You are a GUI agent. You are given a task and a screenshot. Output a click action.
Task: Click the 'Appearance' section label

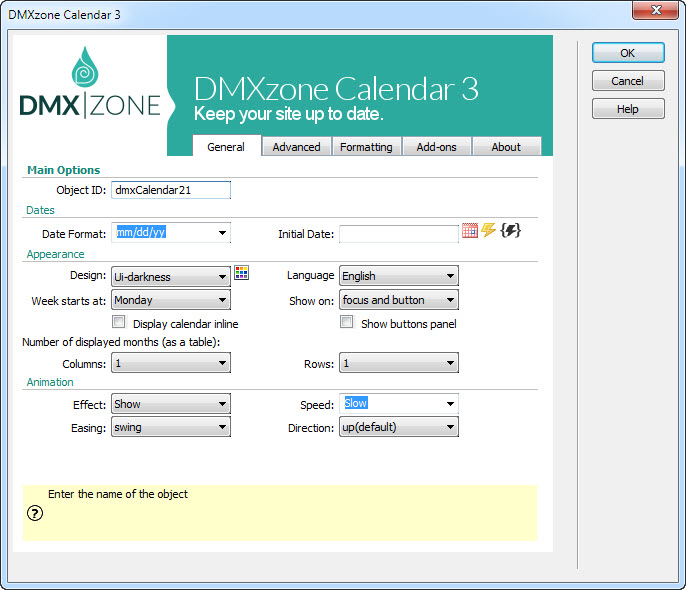click(x=55, y=255)
